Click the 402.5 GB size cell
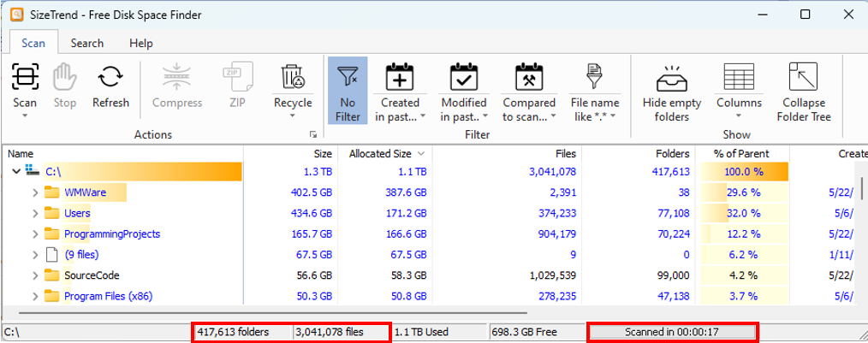This screenshot has width=868, height=343. click(x=311, y=192)
